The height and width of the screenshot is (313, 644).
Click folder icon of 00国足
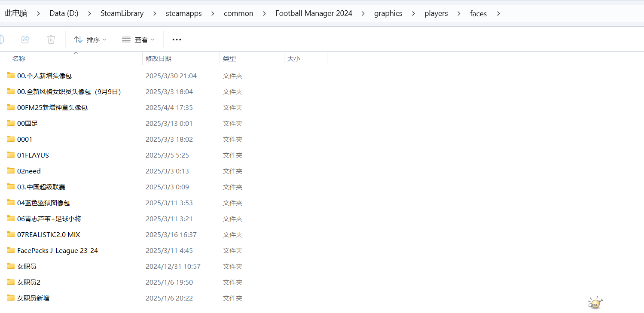tap(11, 123)
